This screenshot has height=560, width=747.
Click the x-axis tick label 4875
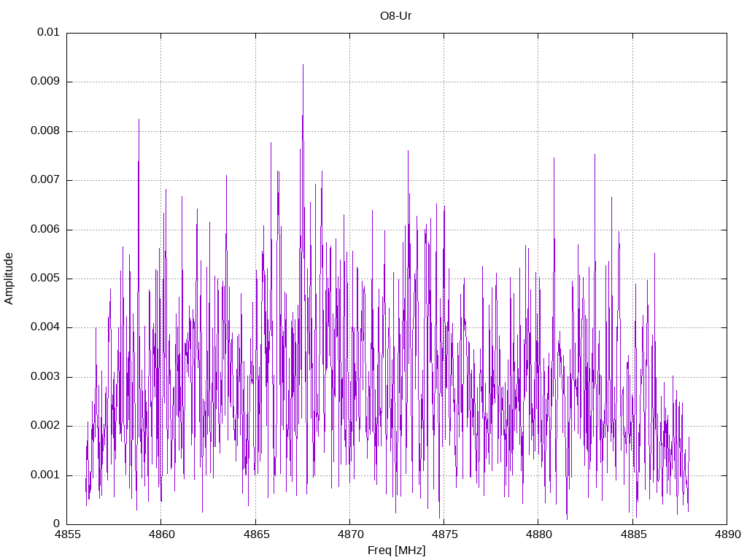tap(444, 534)
